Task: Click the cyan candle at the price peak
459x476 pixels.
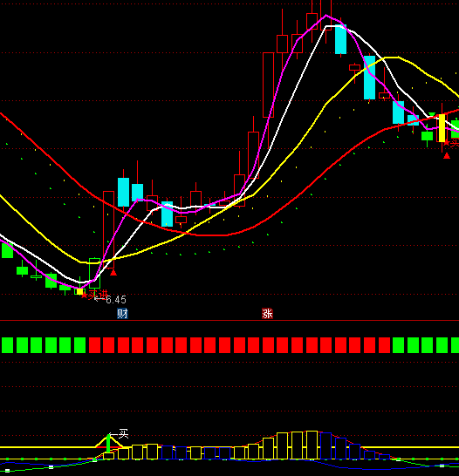Action: coord(340,39)
